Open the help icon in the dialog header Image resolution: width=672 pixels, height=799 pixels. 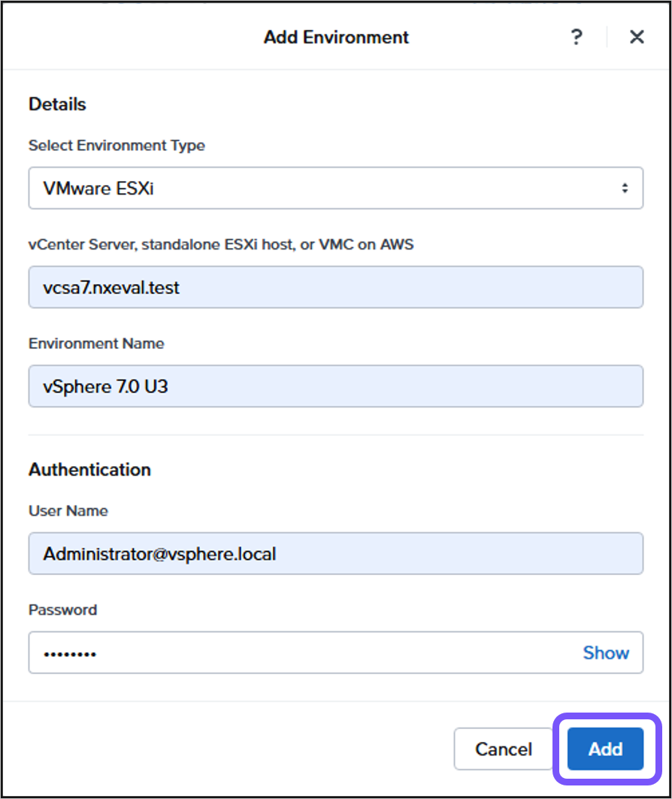(577, 37)
